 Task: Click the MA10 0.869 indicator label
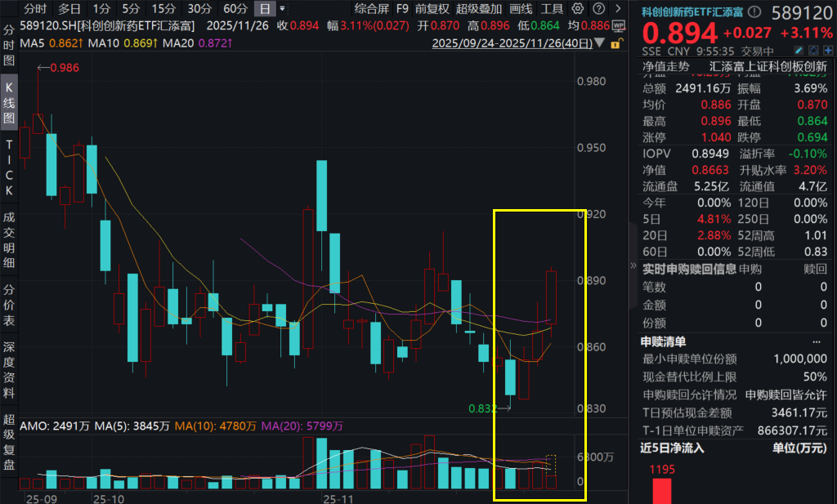[123, 43]
